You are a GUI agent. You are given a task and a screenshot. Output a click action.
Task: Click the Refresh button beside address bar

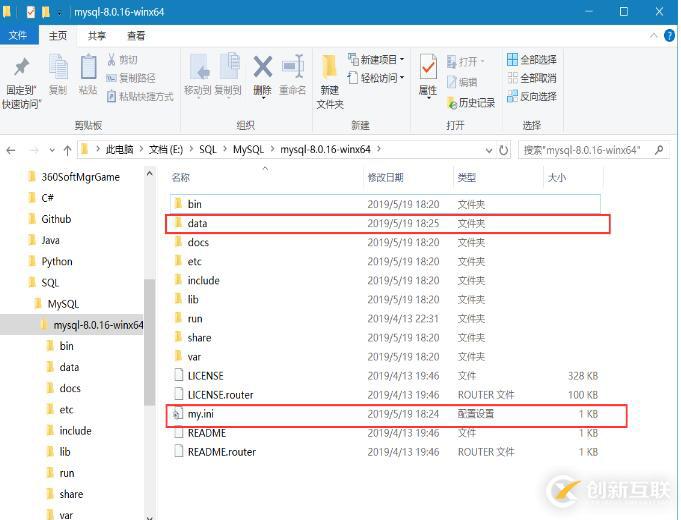(x=503, y=150)
